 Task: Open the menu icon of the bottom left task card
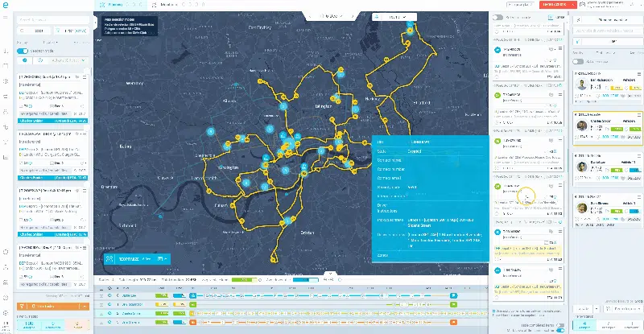[x=85, y=248]
